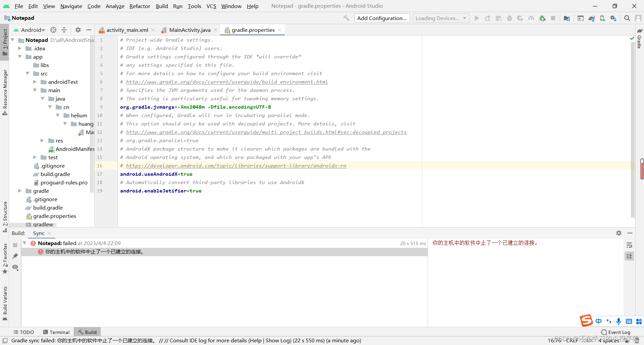Toggle the Favorites side panel
This screenshot has width=644, height=345.
point(5,259)
